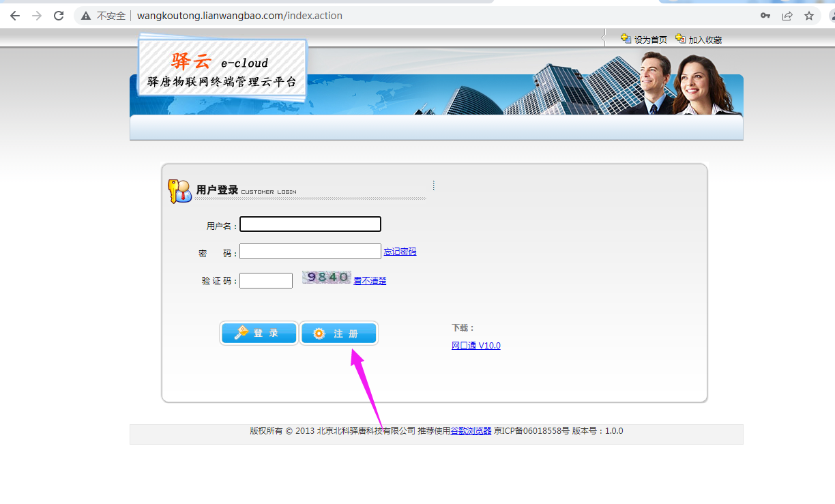
Task: Download 网口通 V10.0
Action: (x=476, y=346)
